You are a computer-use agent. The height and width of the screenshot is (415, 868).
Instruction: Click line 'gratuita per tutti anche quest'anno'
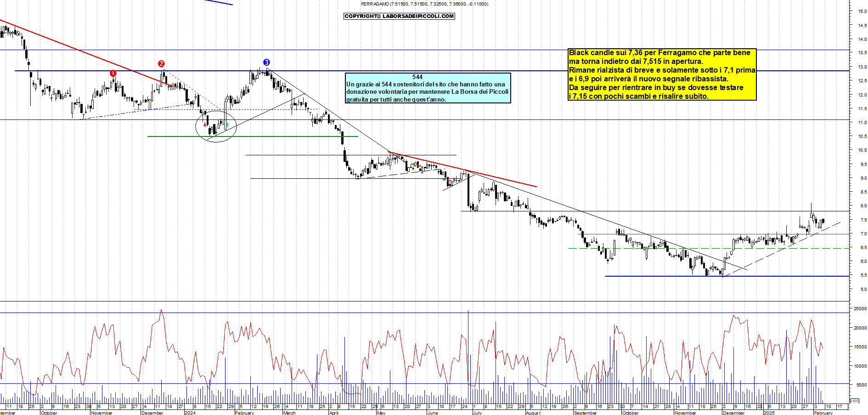(396, 99)
